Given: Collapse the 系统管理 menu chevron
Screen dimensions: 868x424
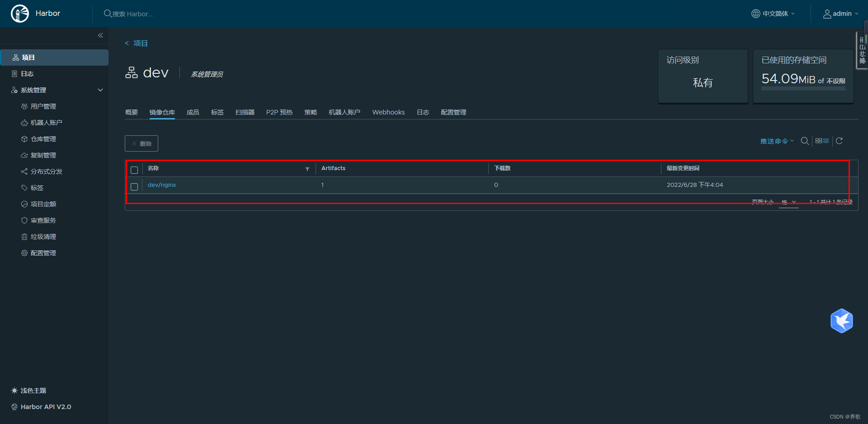Looking at the screenshot, I should pyautogui.click(x=100, y=90).
